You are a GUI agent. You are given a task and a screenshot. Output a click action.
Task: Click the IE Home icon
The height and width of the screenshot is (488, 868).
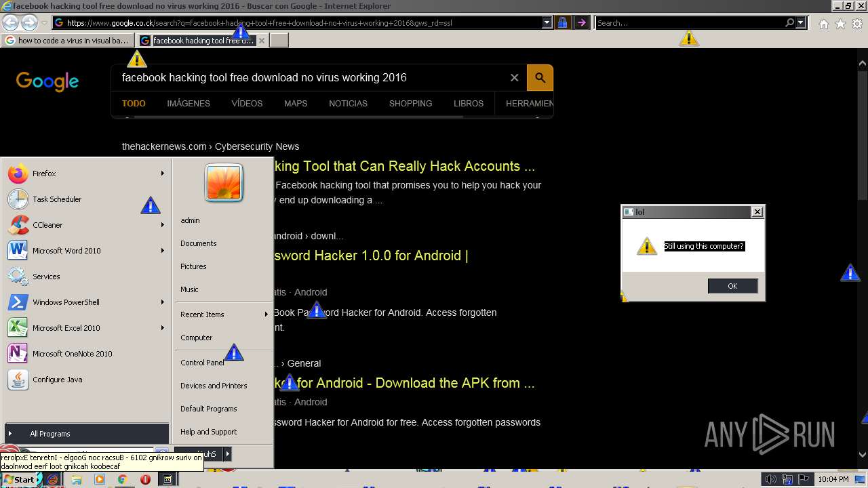point(823,24)
